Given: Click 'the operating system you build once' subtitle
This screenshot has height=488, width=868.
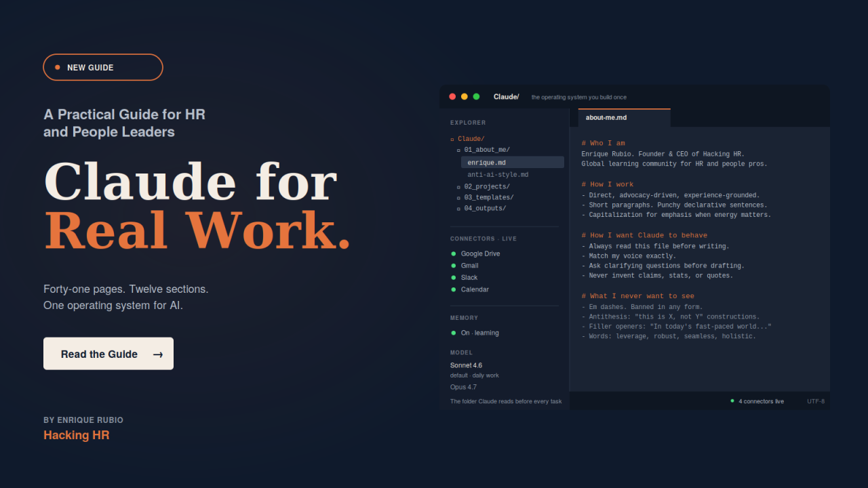Looking at the screenshot, I should pyautogui.click(x=579, y=97).
